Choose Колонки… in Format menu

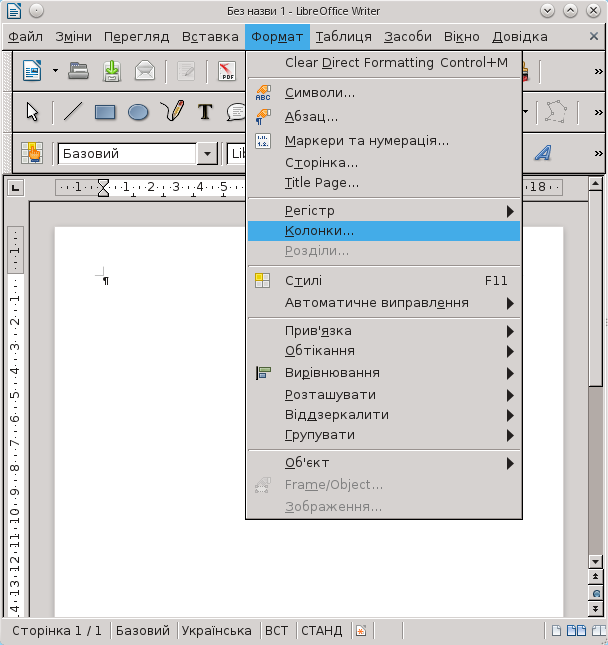tap(384, 231)
